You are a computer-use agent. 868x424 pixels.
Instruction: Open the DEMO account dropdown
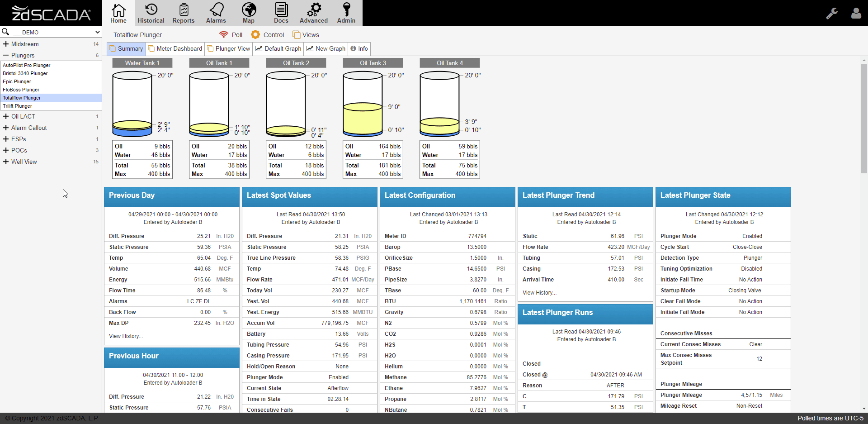point(97,32)
